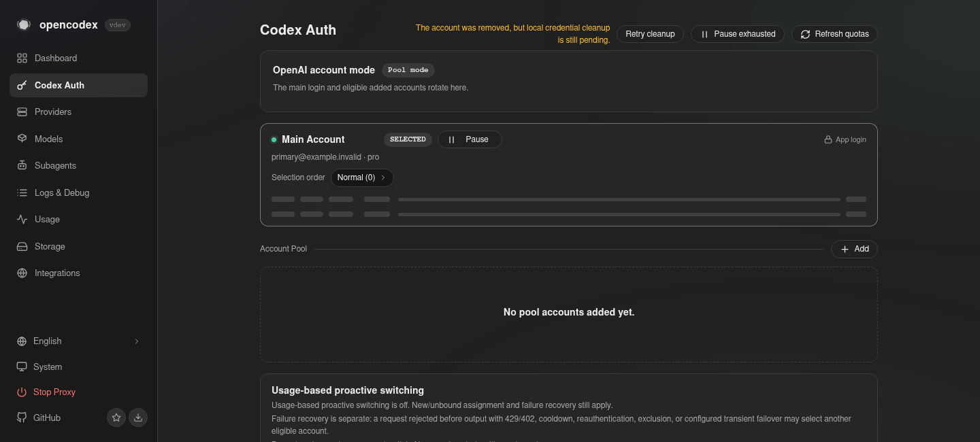Click the GitHub logo icon
The image size is (980, 442).
(22, 418)
